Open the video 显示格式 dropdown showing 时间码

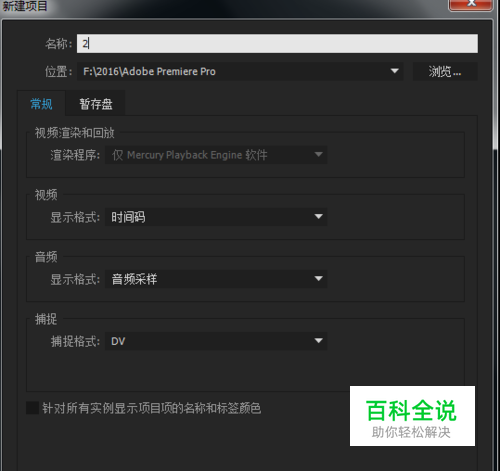216,217
